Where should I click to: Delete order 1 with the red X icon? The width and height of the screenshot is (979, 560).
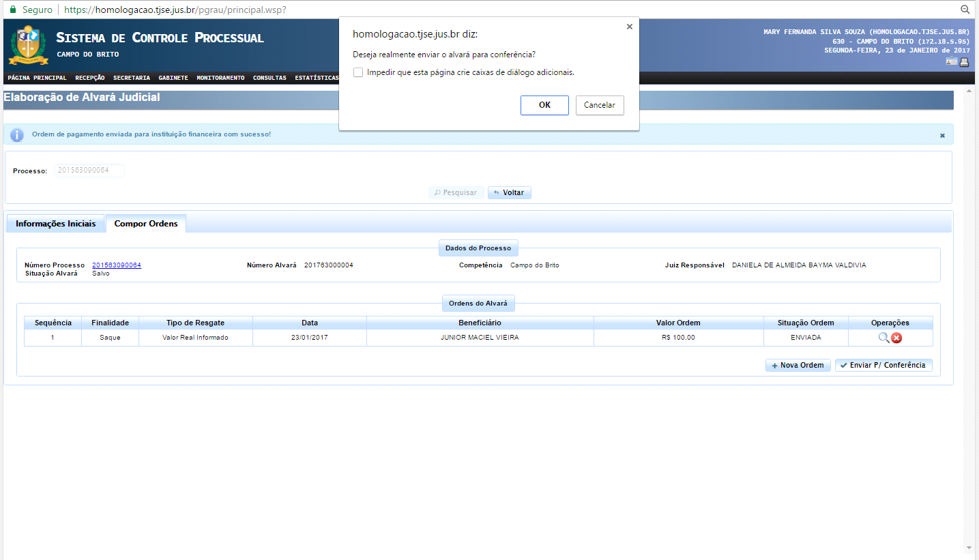tap(896, 338)
